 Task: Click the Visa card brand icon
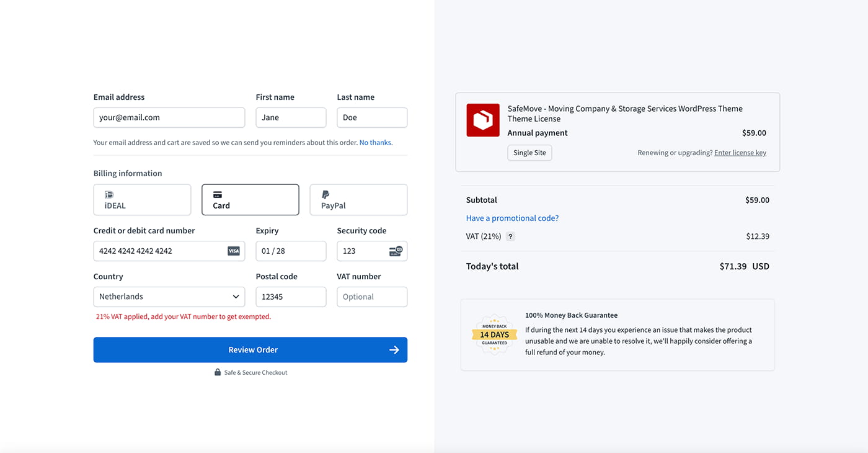click(233, 251)
